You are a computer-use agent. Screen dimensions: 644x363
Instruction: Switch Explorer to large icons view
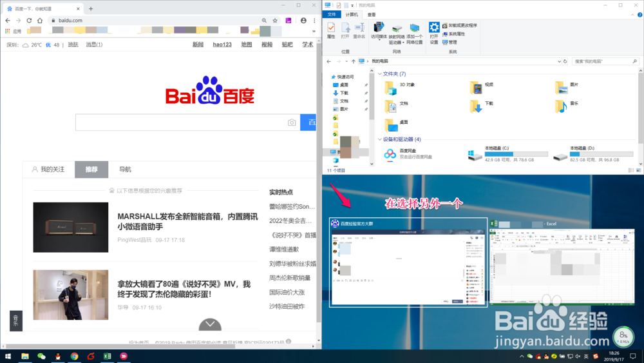[x=638, y=170]
